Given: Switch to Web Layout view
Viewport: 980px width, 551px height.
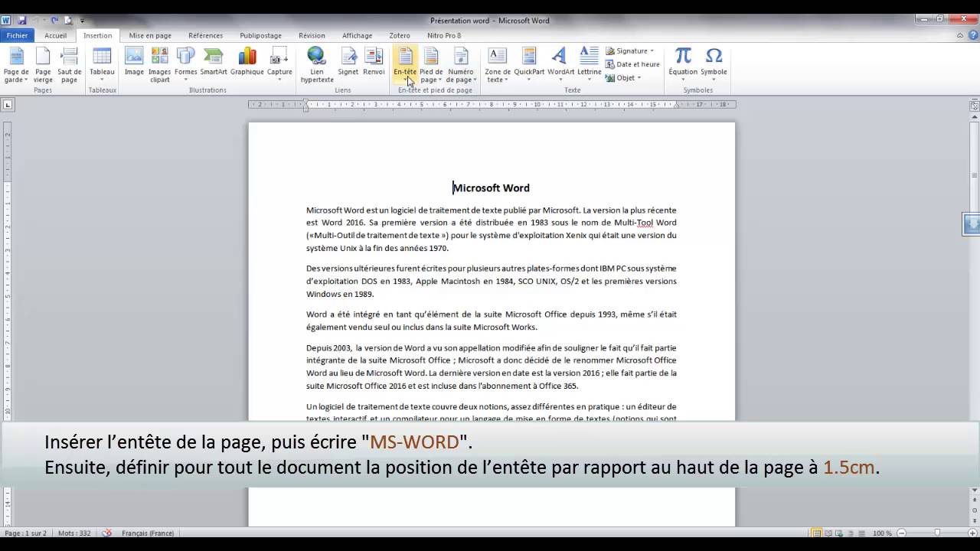Looking at the screenshot, I should 839,533.
